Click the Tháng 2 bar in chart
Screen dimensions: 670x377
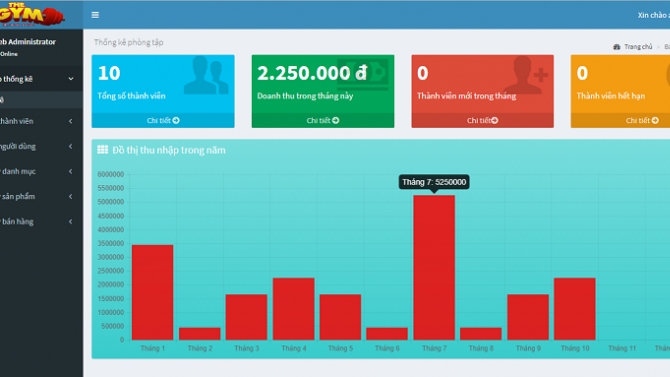200,334
